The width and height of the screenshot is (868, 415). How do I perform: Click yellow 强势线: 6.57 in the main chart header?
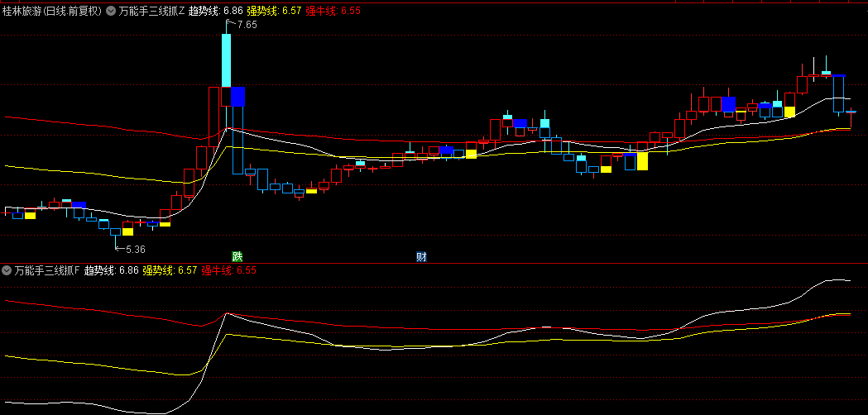coord(275,11)
